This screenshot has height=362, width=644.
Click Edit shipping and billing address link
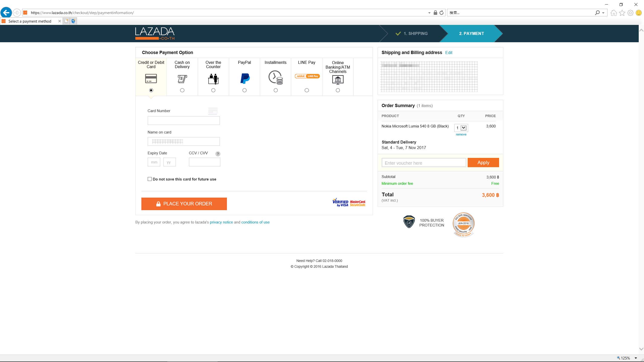(449, 53)
